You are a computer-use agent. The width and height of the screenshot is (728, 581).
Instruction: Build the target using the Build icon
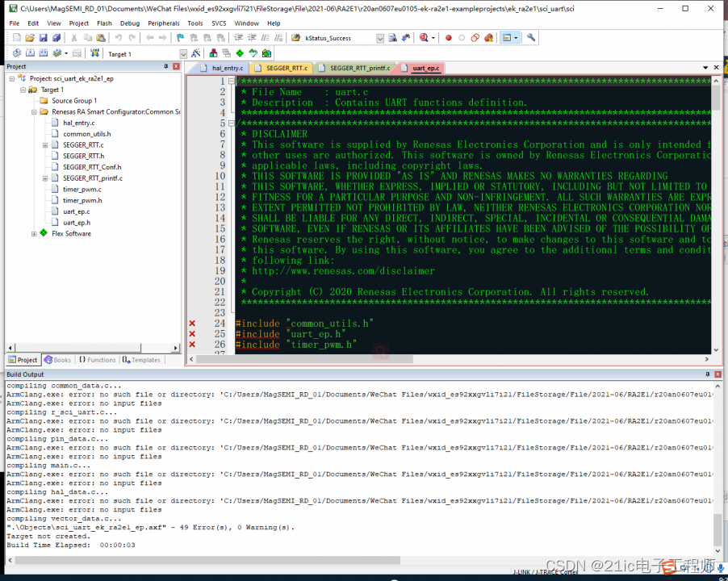click(x=30, y=53)
